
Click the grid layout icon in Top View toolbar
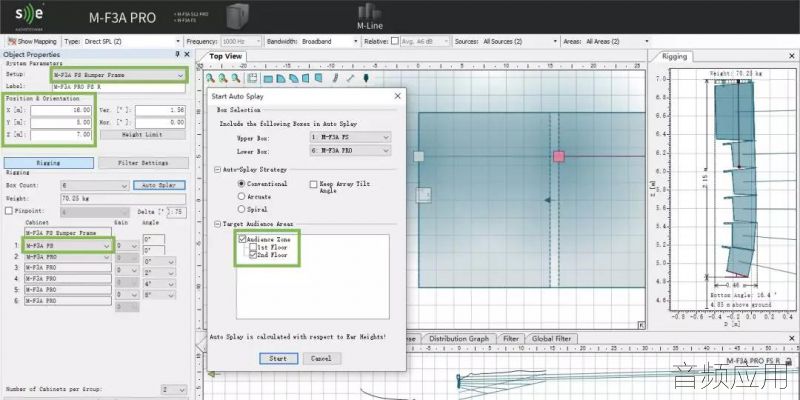click(252, 78)
